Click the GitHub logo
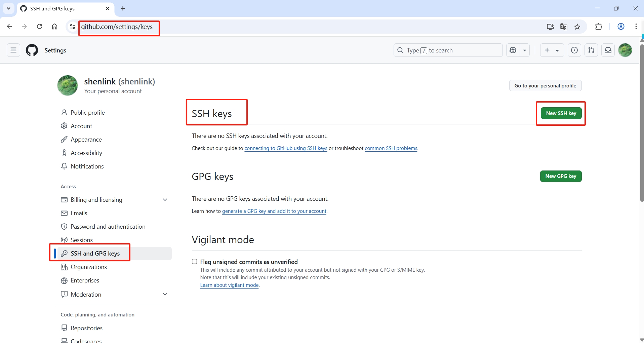644x343 pixels. point(31,50)
